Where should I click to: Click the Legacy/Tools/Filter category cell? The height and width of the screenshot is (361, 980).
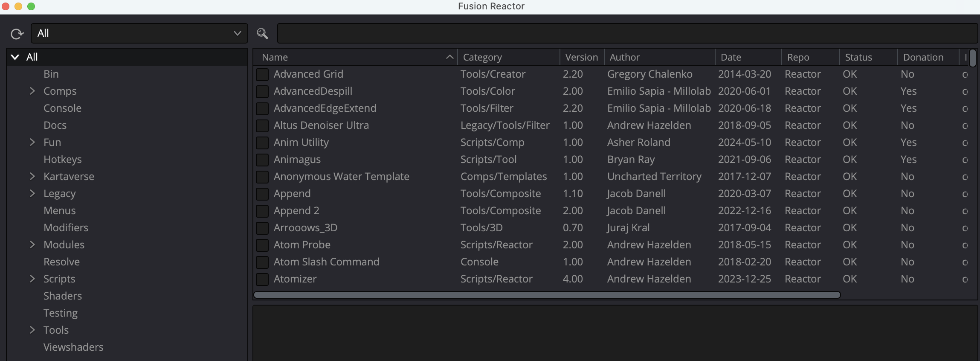pyautogui.click(x=505, y=125)
